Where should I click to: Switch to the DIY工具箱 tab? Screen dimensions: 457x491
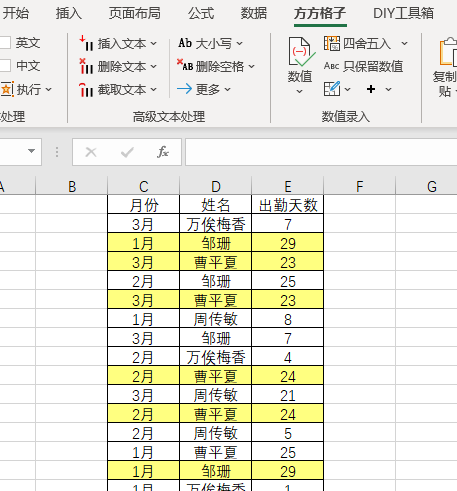403,14
